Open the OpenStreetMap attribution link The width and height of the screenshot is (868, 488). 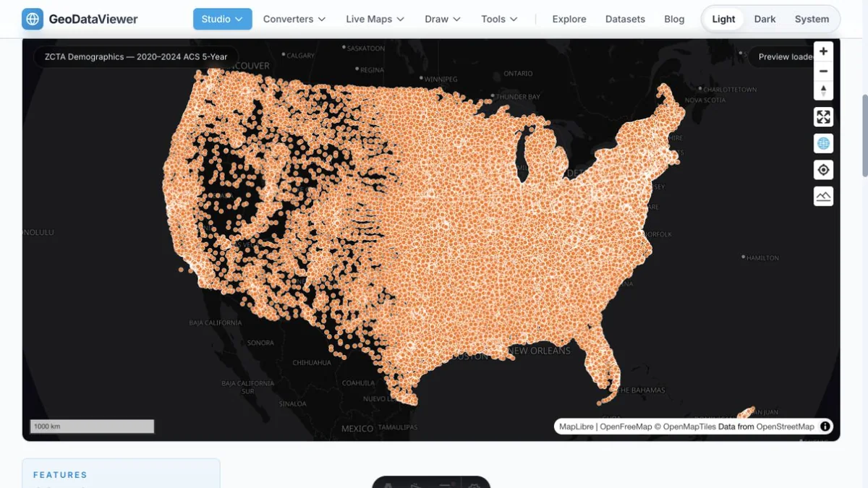(786, 427)
